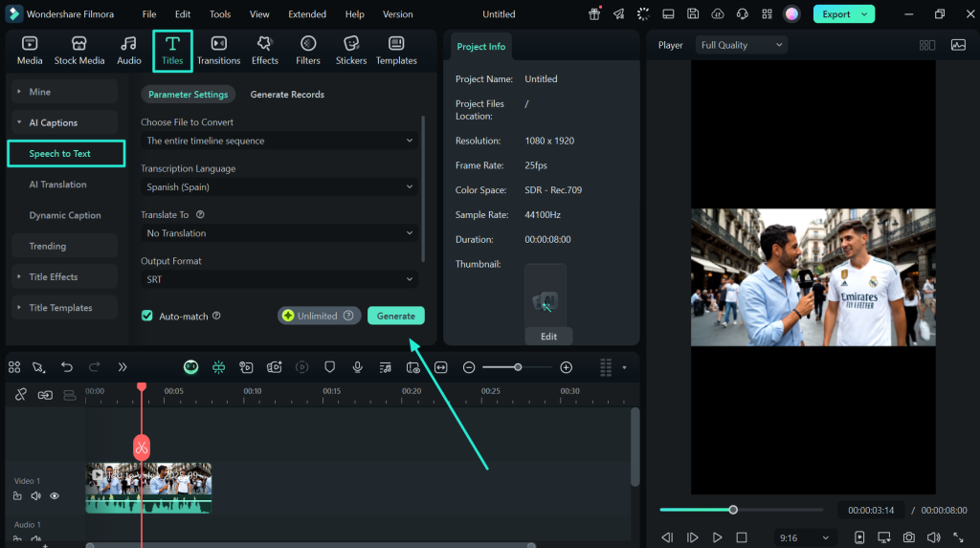This screenshot has height=548, width=980.
Task: Click the voiceover microphone icon
Action: (357, 367)
